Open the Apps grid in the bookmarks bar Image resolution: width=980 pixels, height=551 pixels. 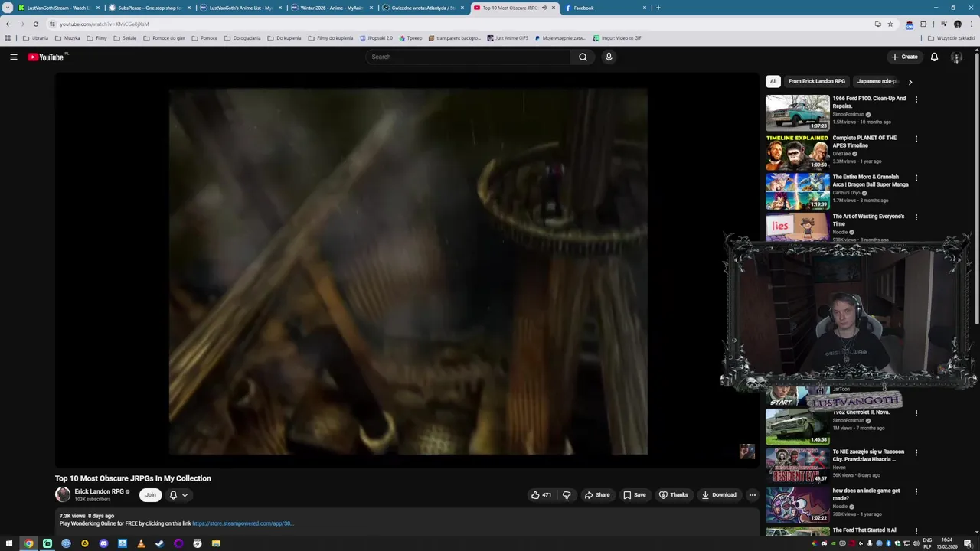pyautogui.click(x=8, y=38)
